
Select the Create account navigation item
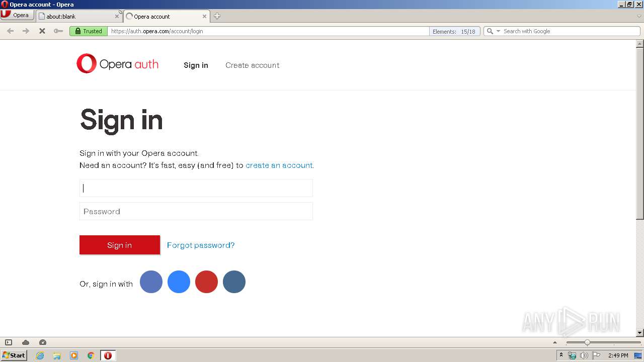pyautogui.click(x=252, y=65)
